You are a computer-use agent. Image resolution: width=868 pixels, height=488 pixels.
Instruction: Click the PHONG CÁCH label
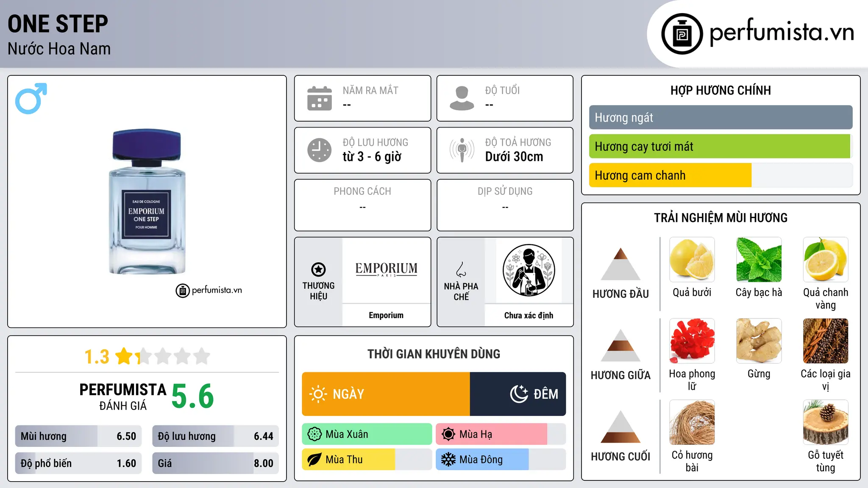pos(362,191)
